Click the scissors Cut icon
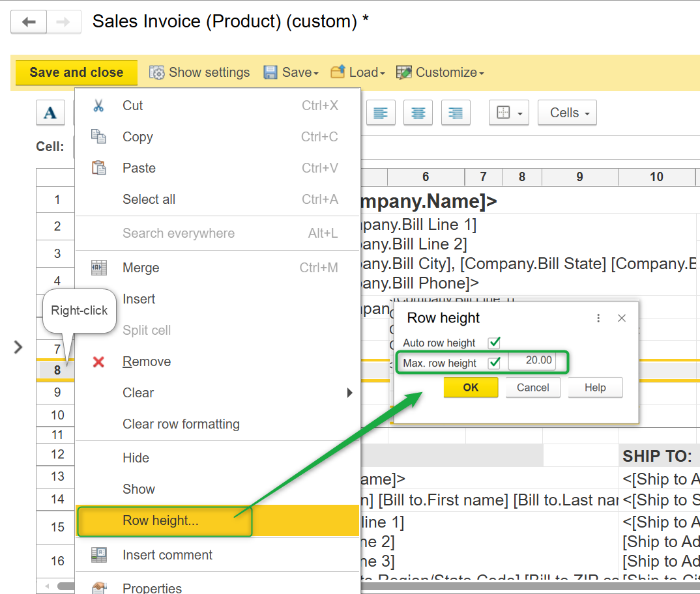Image resolution: width=700 pixels, height=594 pixels. pyautogui.click(x=98, y=106)
